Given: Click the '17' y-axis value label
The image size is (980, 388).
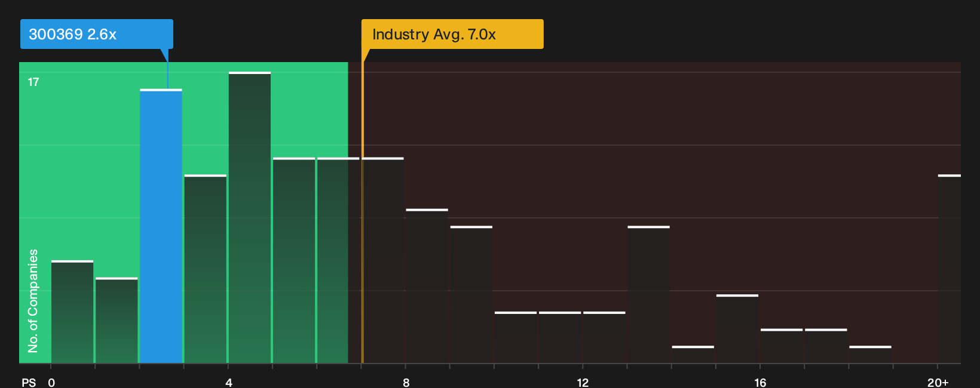Looking at the screenshot, I should tap(33, 82).
